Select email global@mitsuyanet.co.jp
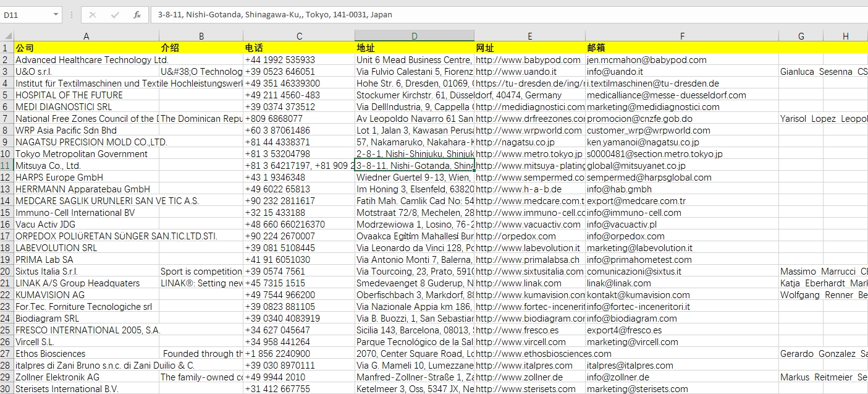The width and height of the screenshot is (868, 394). coord(682,165)
